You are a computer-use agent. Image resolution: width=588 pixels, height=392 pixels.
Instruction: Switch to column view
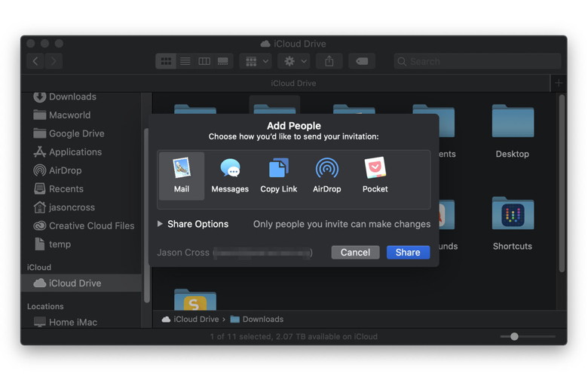point(204,61)
